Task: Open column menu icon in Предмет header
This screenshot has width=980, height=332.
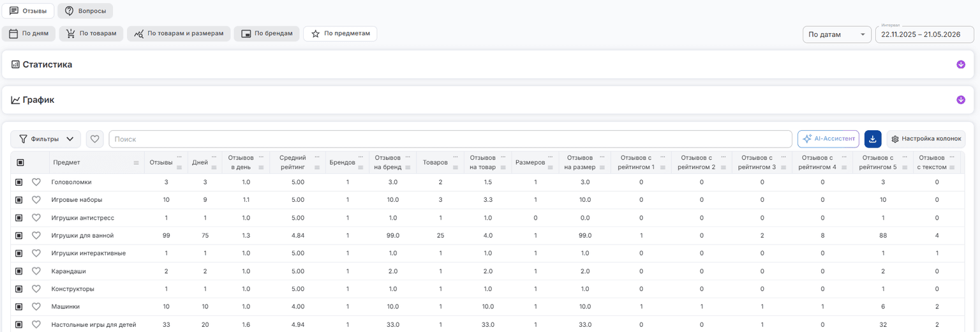Action: coord(136,163)
